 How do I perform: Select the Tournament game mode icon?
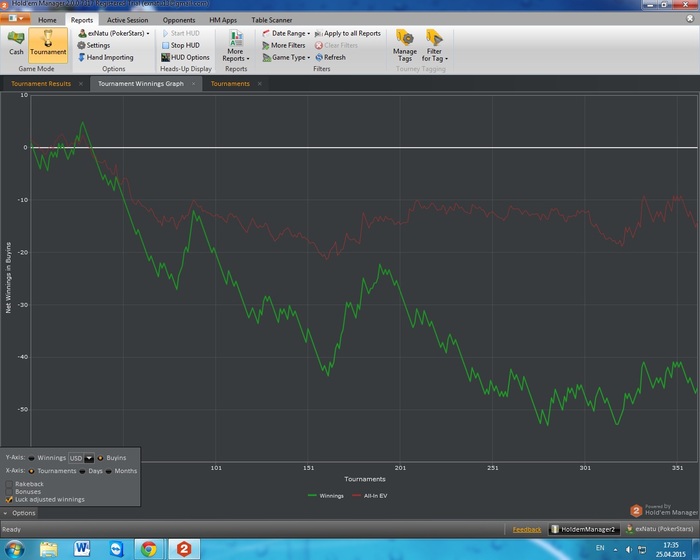click(x=48, y=42)
